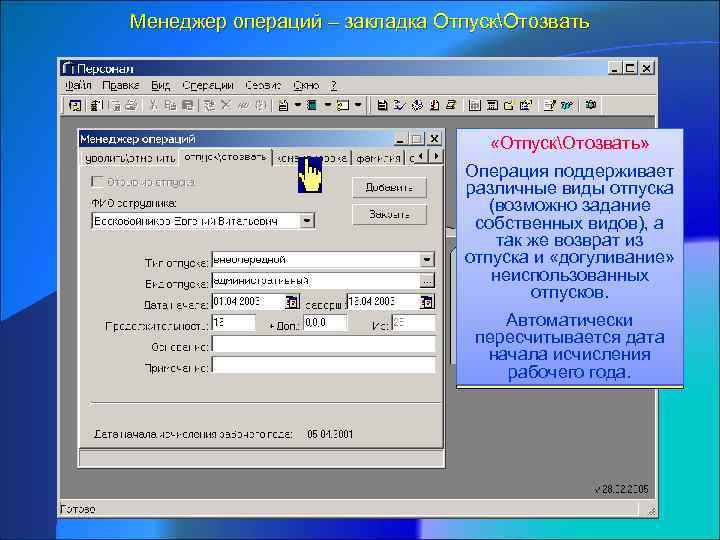
Task: Select the отпуск\отозвать tab
Action: 225,157
